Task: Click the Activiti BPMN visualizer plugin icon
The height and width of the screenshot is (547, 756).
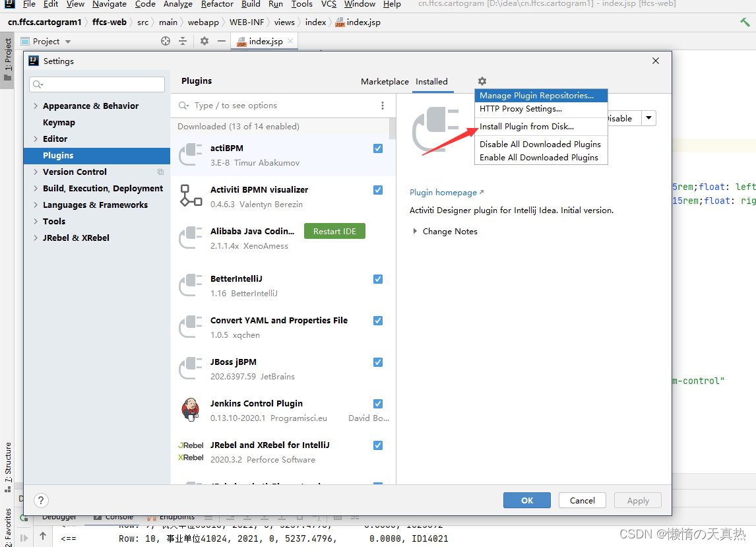Action: tap(191, 196)
